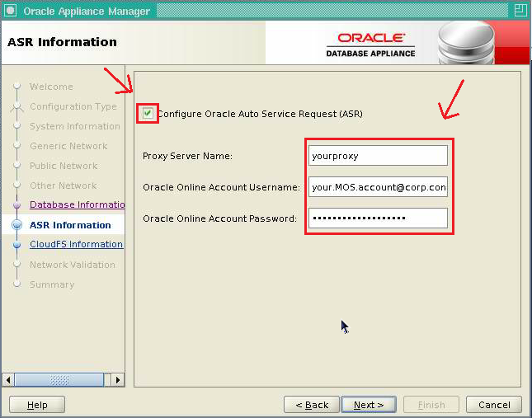Open the Database Information step link

click(77, 204)
